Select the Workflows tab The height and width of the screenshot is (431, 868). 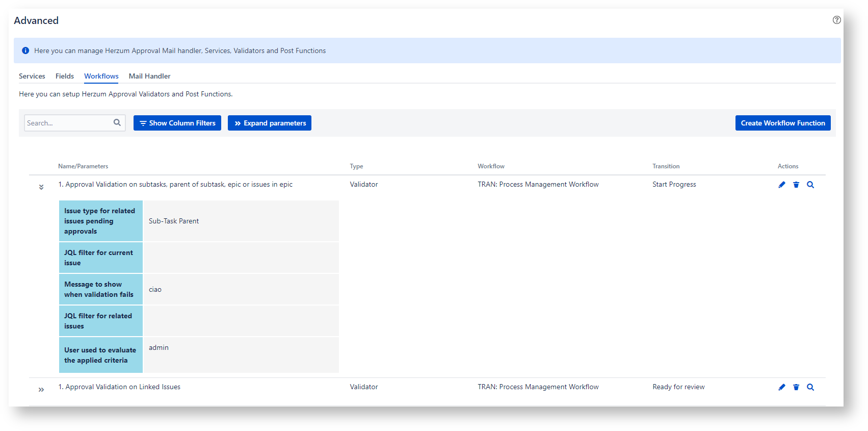[x=101, y=76]
